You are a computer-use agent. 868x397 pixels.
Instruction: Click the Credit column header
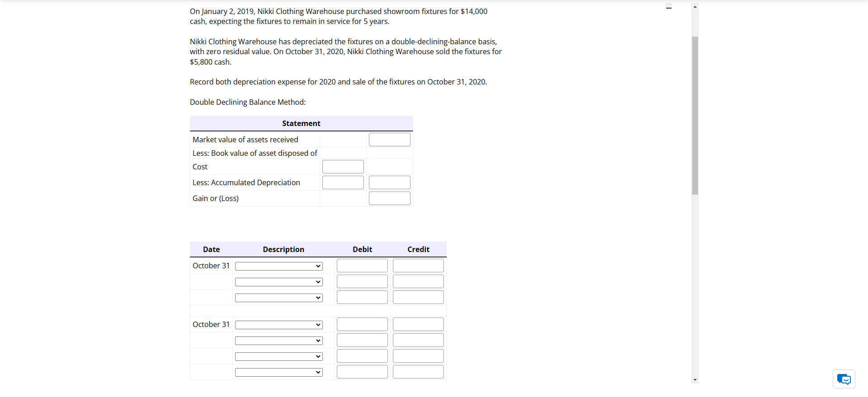pyautogui.click(x=418, y=249)
